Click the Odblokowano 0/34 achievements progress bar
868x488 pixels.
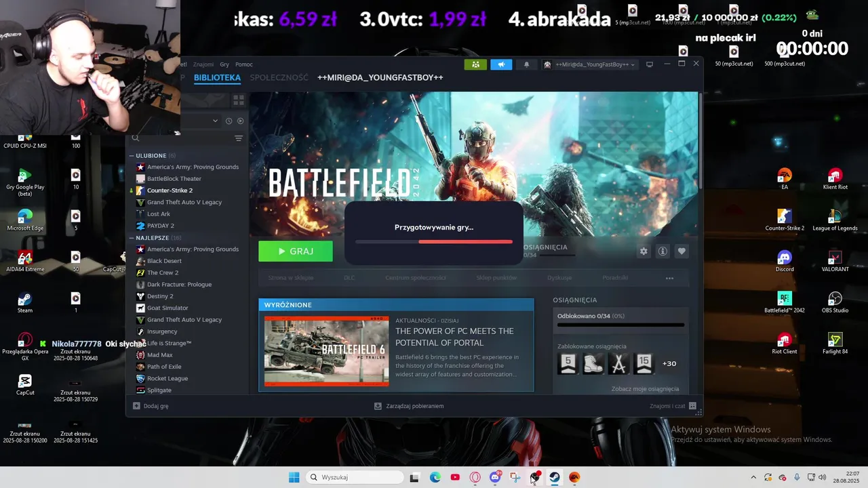(620, 325)
